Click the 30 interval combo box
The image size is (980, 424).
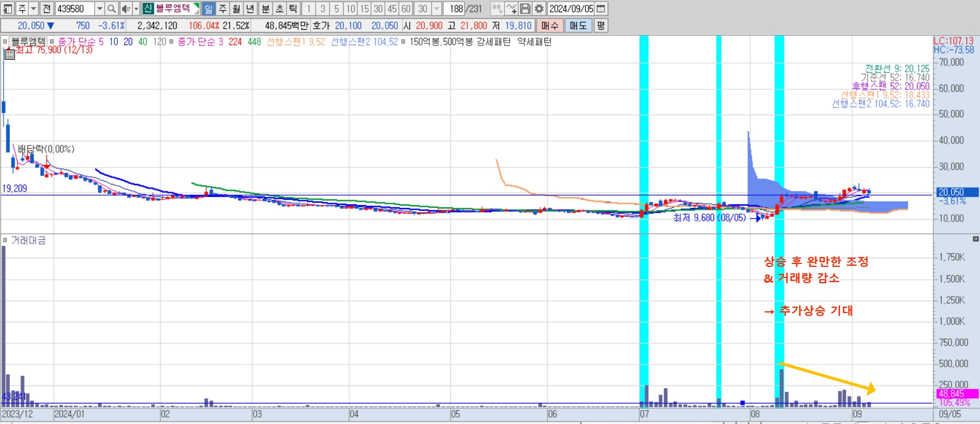point(422,9)
